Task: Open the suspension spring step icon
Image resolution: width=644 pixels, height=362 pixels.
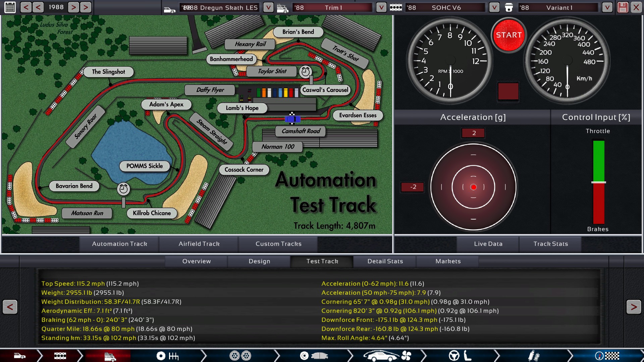Action: (533, 356)
